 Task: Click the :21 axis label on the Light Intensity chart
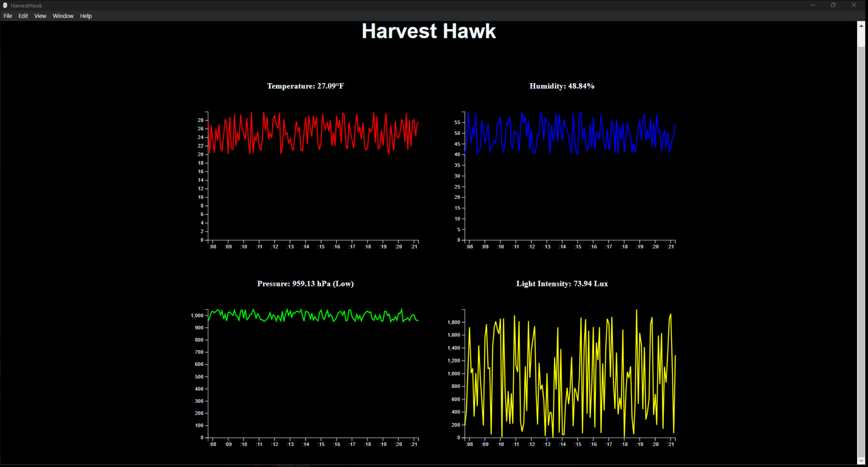671,444
